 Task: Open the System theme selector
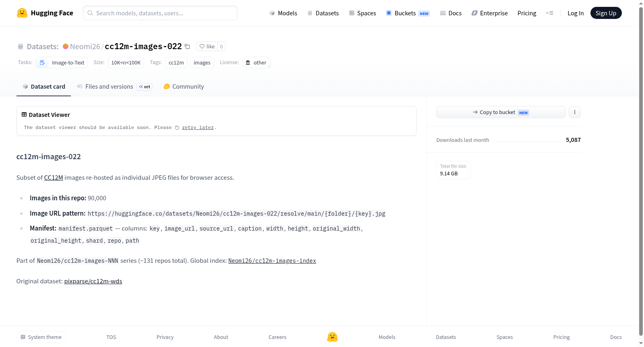(x=41, y=337)
